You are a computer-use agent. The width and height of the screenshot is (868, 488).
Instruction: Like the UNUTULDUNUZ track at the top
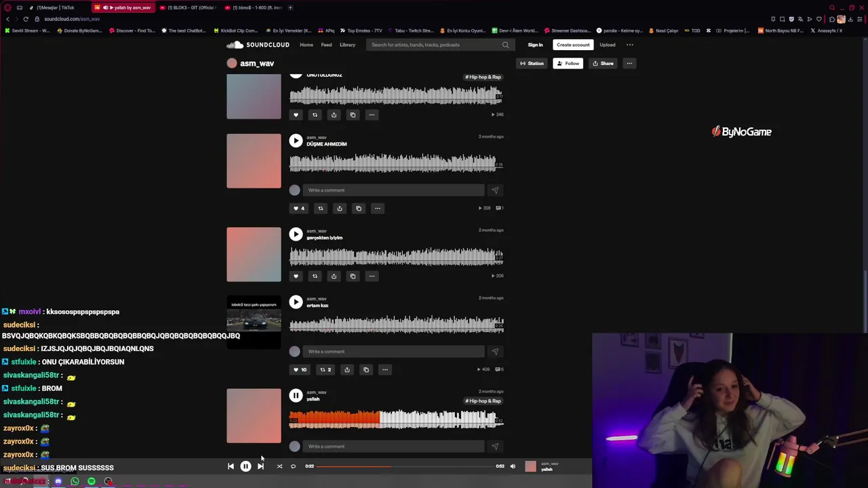click(296, 115)
